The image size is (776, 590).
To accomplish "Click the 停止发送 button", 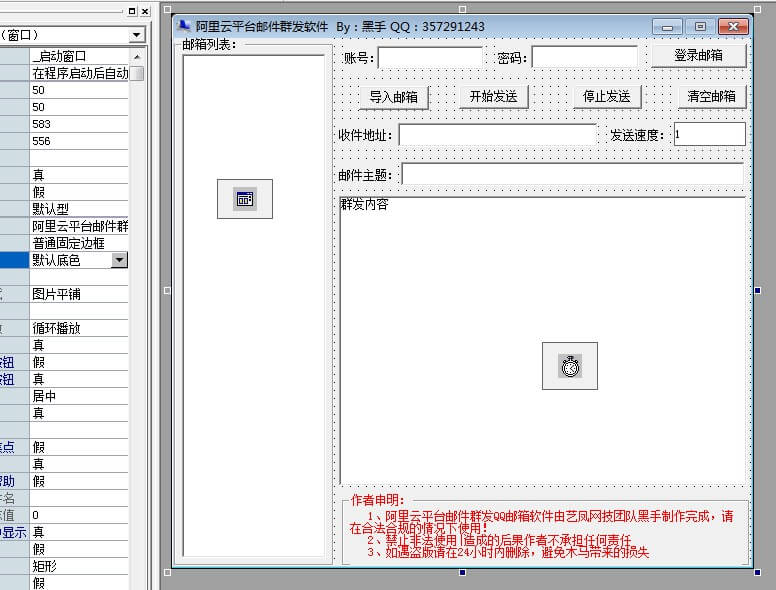I will pyautogui.click(x=607, y=96).
